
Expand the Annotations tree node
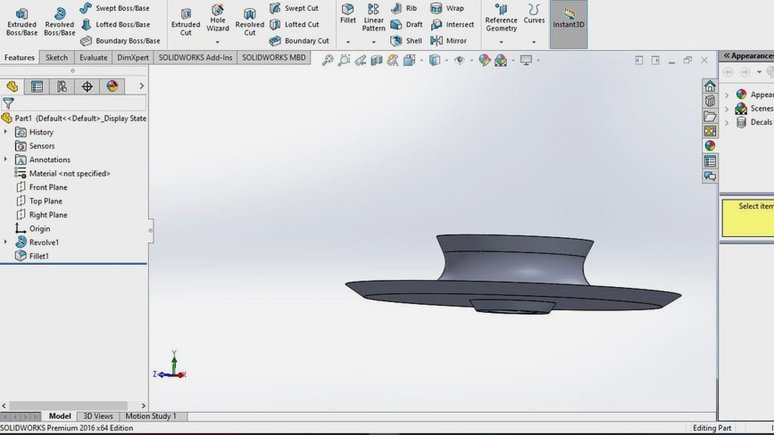pyautogui.click(x=5, y=159)
